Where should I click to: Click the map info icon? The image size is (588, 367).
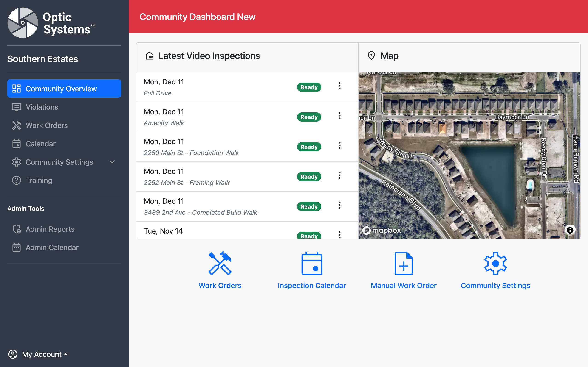570,230
